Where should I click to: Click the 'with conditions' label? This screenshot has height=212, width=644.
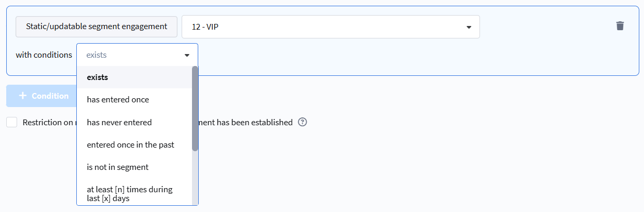pos(44,55)
